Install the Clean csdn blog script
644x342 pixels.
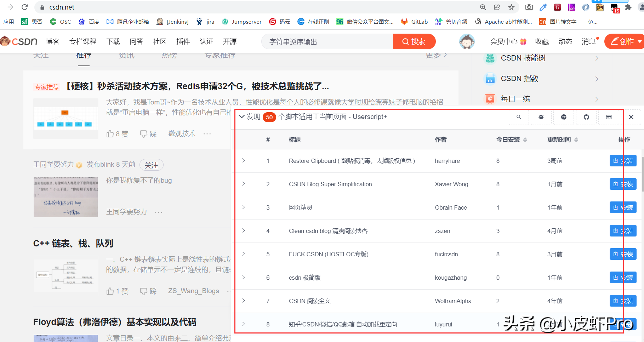point(623,231)
